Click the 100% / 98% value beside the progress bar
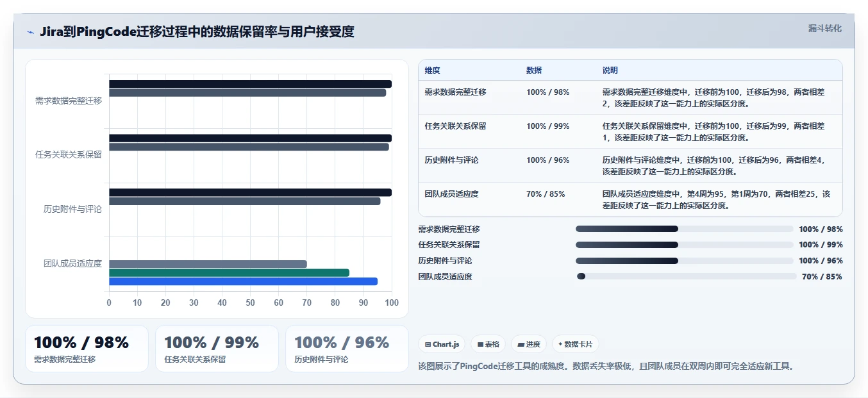868x398 pixels. point(821,229)
